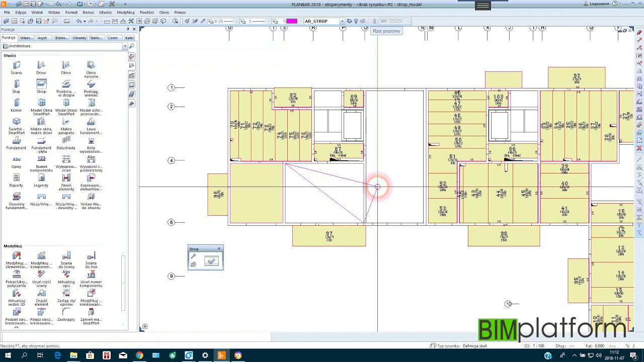The width and height of the screenshot is (644, 362).
Task: Select Ściana do ściany modify tool
Action: [66, 260]
